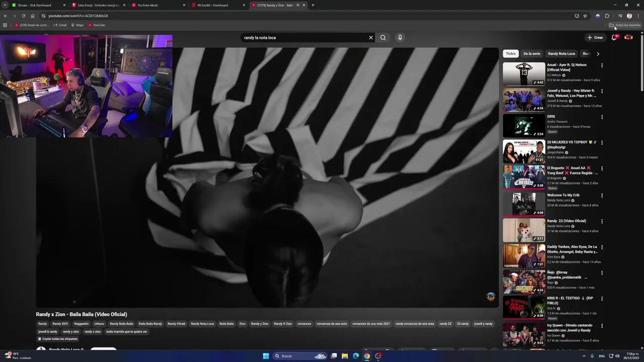Open GRIS video thumbnail
This screenshot has height=362, width=644.
click(524, 125)
